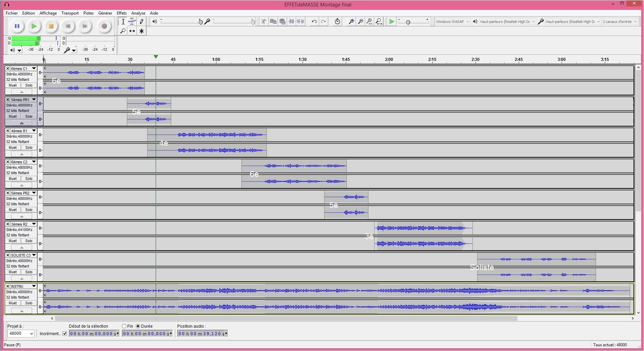Image resolution: width=644 pixels, height=351 pixels.
Task: Select the Durée radio button
Action: (138, 326)
